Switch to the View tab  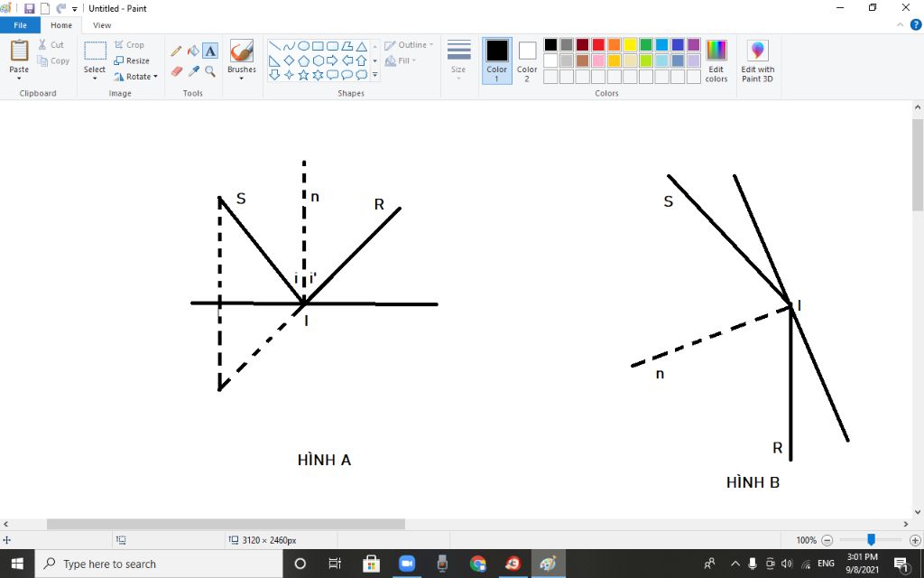pyautogui.click(x=102, y=25)
